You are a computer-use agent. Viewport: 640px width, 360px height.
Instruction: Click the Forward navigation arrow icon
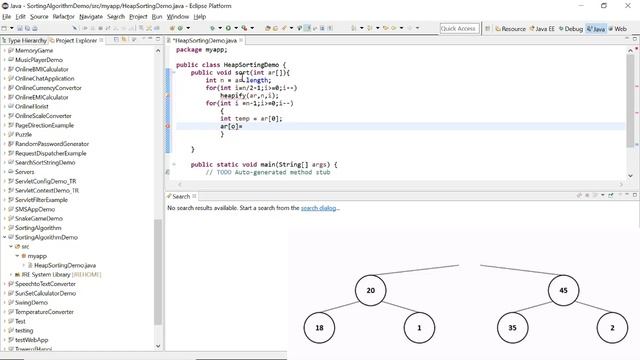click(410, 28)
